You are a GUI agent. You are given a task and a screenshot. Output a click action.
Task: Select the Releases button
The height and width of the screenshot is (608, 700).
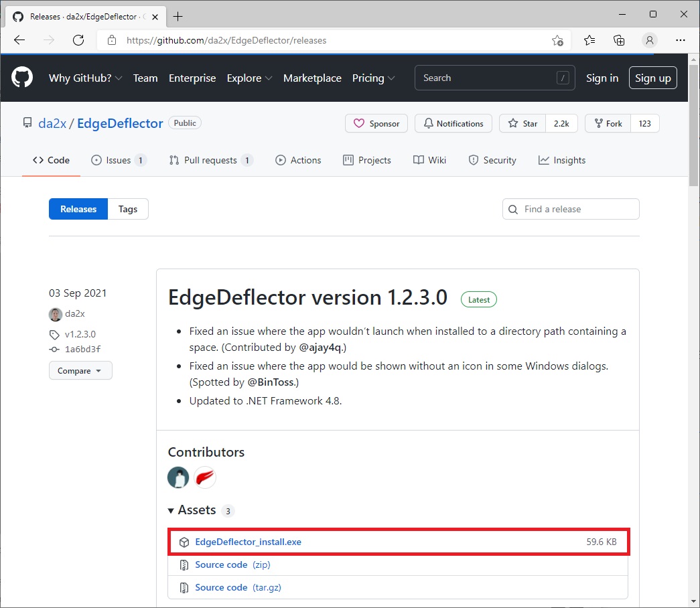(78, 209)
